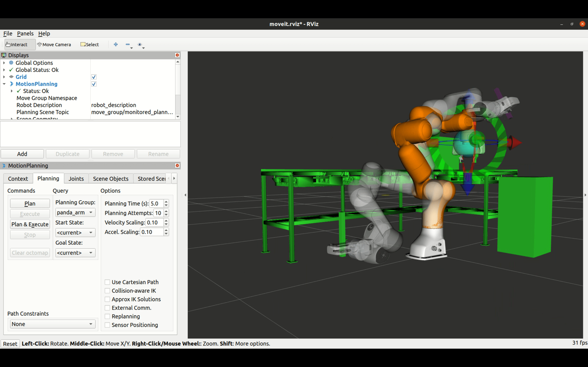Click the blue minus remove-tool icon
The height and width of the screenshot is (367, 588).
point(128,44)
